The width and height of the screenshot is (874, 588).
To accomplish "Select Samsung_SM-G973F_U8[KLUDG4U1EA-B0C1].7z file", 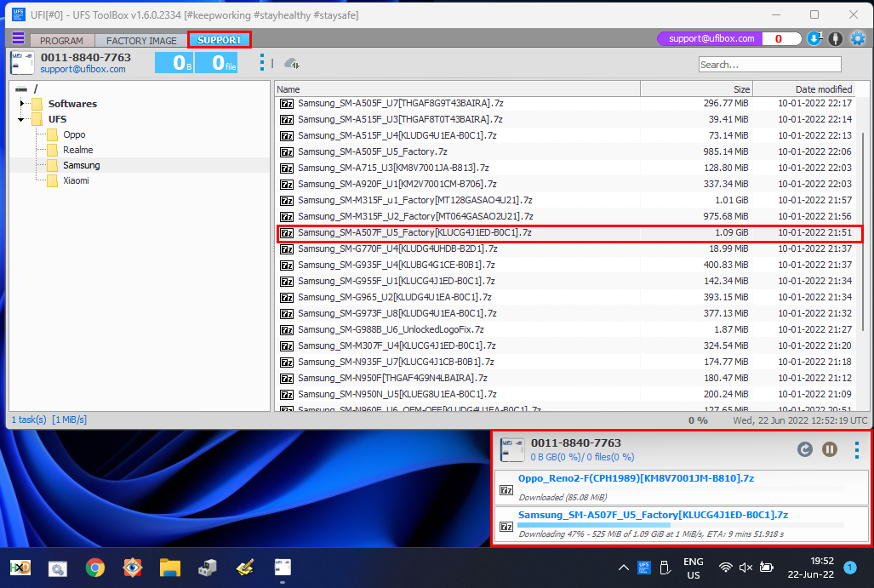I will [x=565, y=313].
